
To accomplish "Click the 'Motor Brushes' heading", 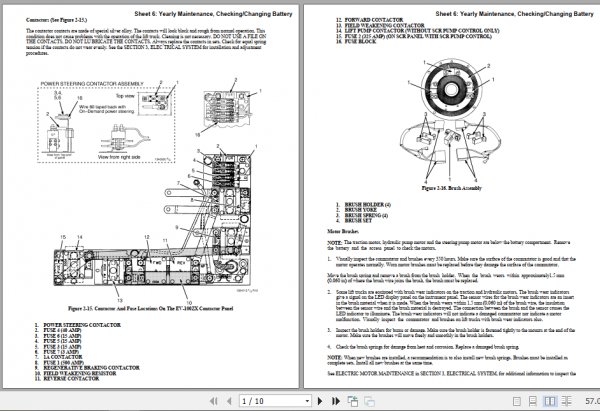I will click(343, 232).
